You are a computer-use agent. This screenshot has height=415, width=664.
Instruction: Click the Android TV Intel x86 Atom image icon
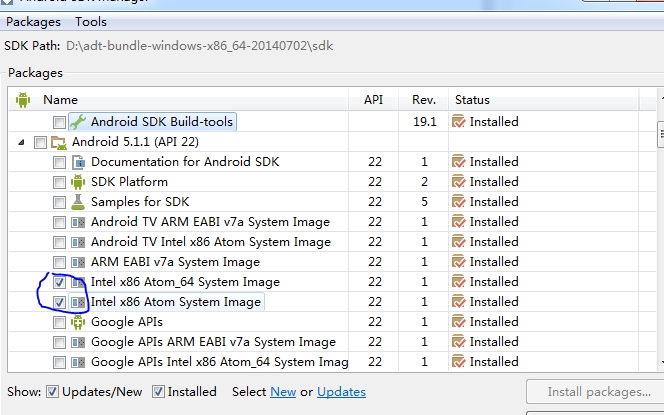coord(78,242)
